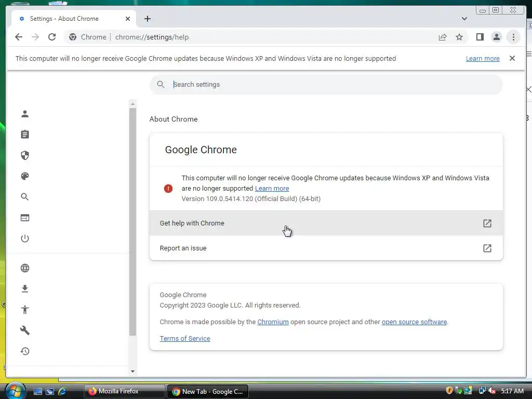Focus the Search settings field

pos(326,85)
